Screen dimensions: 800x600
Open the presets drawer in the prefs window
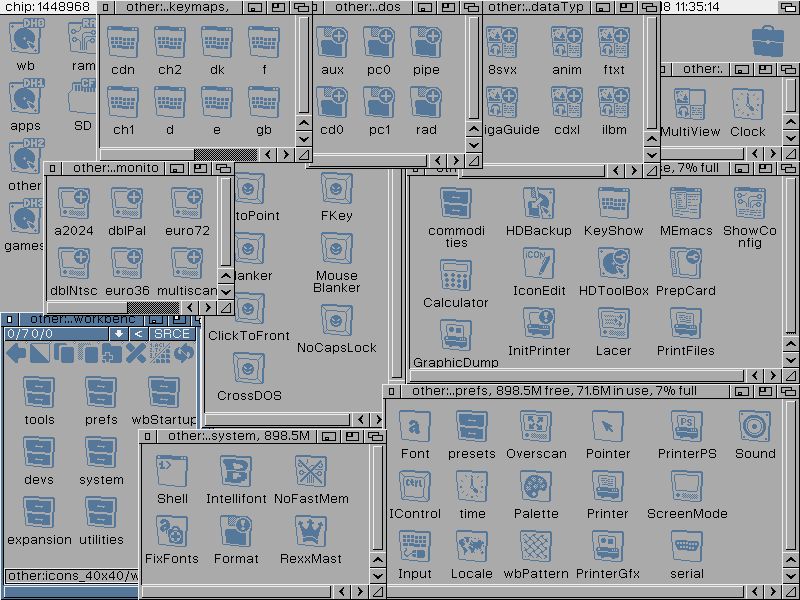[471, 427]
